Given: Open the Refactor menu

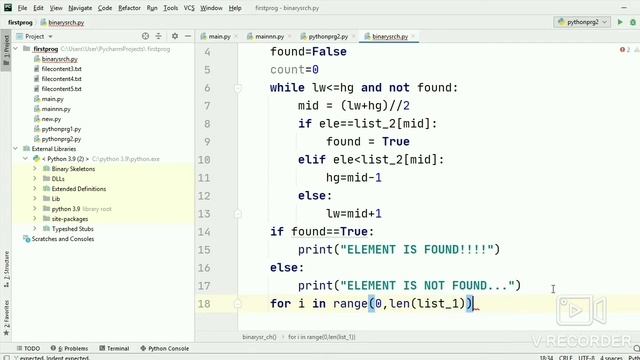Looking at the screenshot, I should point(129,8).
